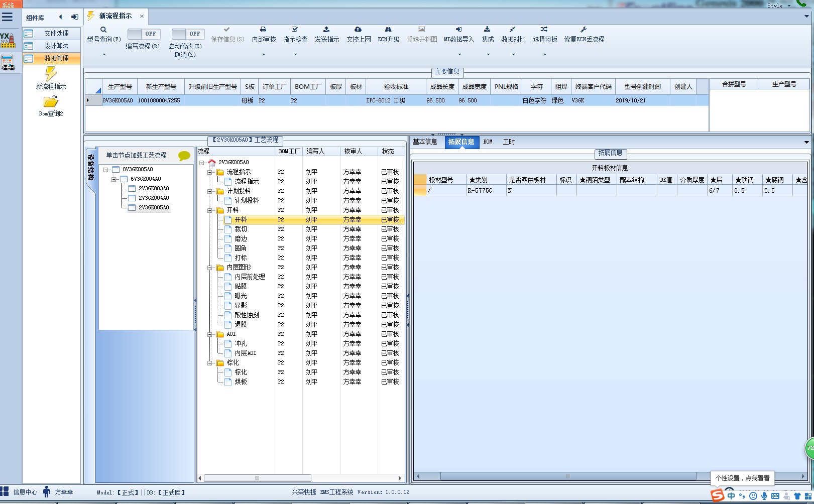Click the 发送指示 upload icon

click(326, 30)
